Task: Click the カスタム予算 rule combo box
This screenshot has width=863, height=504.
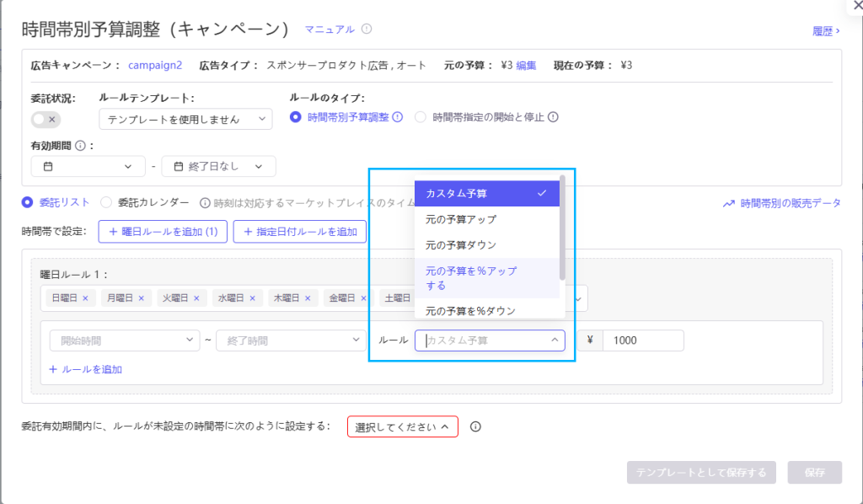Action: coord(490,340)
